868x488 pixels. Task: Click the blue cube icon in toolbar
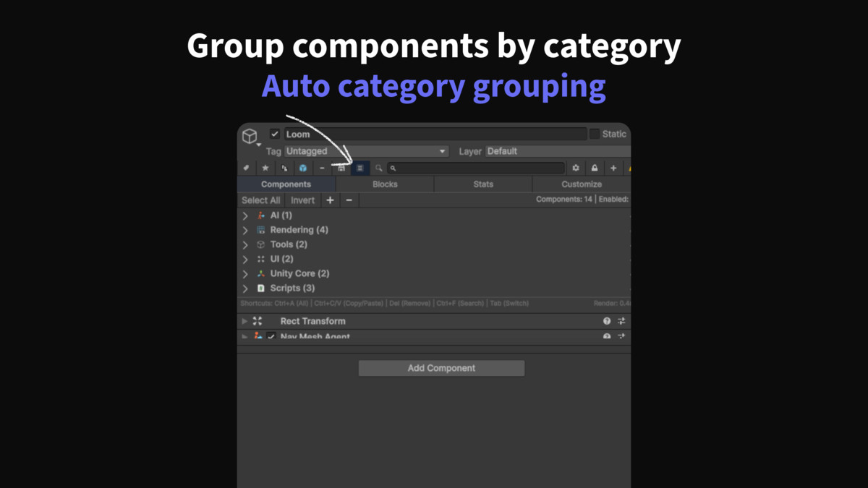click(303, 168)
